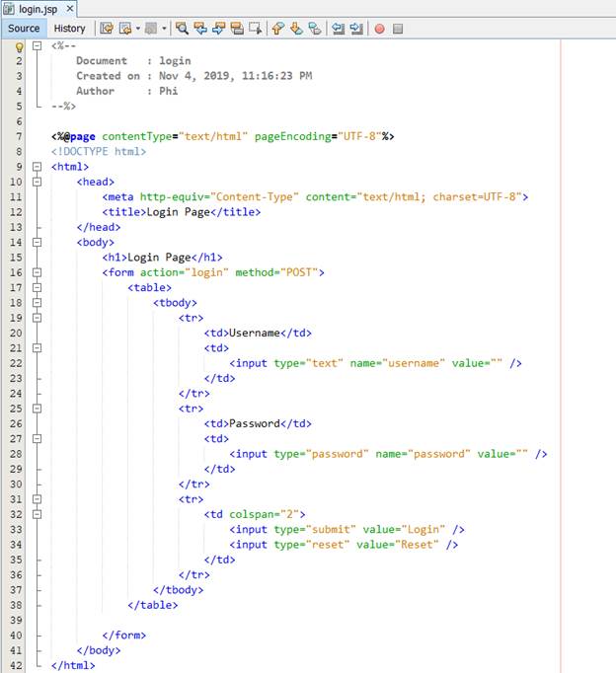
Task: Collapse the <td colspan> fold at line 32
Action: [x=38, y=514]
